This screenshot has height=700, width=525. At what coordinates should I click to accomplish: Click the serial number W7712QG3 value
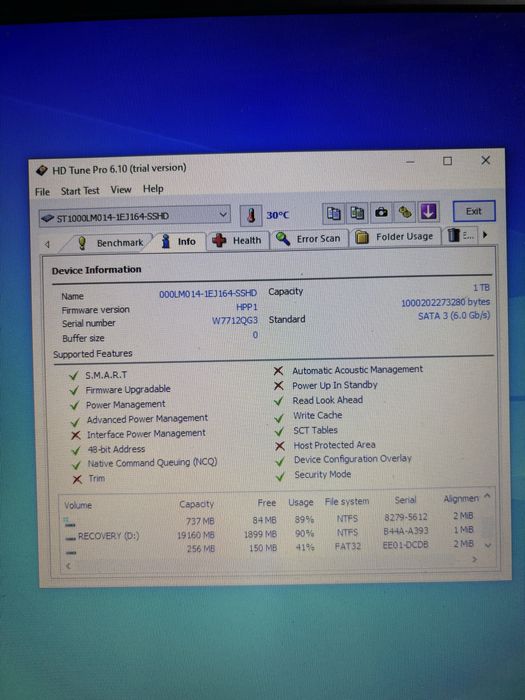click(235, 321)
